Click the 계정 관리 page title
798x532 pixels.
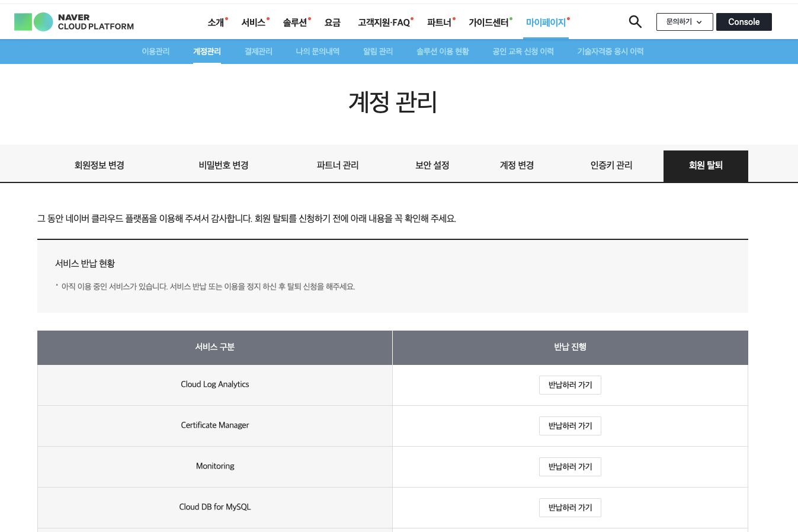(x=393, y=102)
